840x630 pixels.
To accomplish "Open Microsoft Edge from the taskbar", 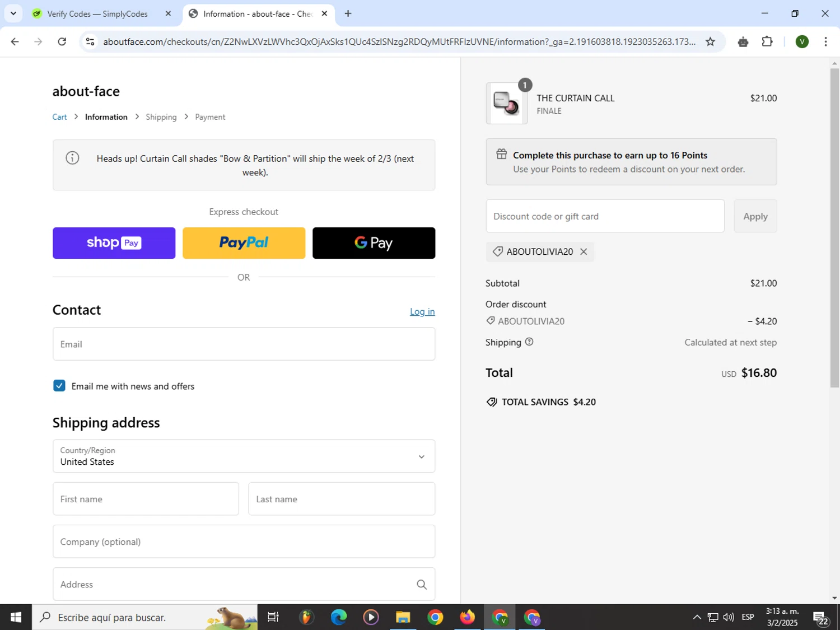I will point(338,617).
